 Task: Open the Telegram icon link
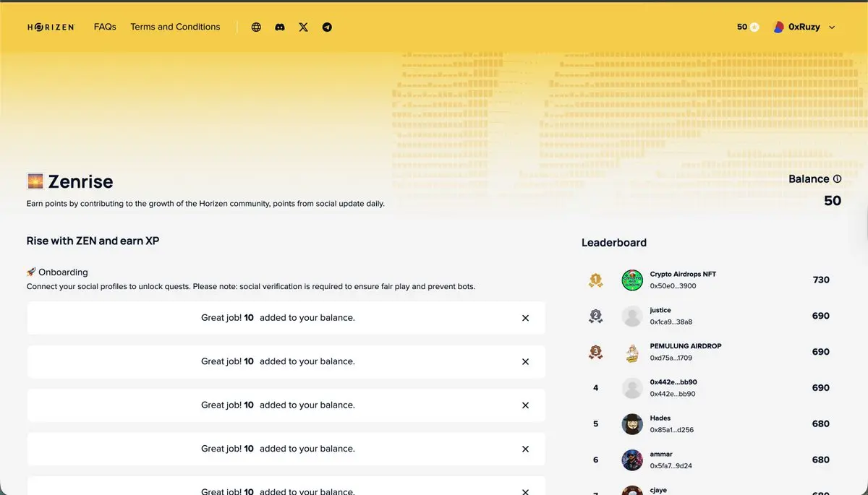[327, 27]
